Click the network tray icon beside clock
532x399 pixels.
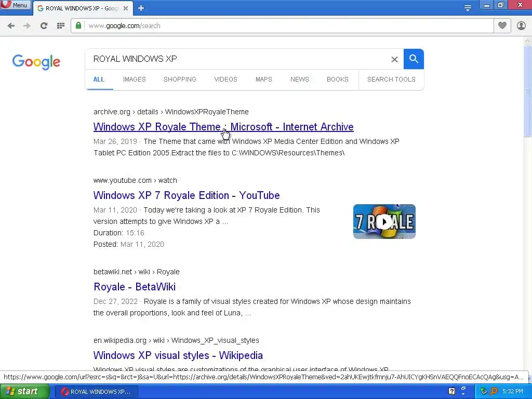(484, 392)
